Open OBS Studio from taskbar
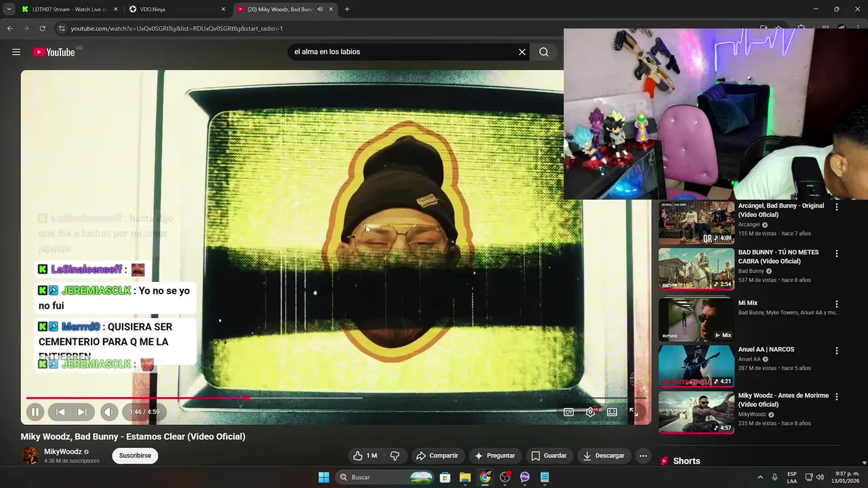The width and height of the screenshot is (868, 488). pos(505,477)
